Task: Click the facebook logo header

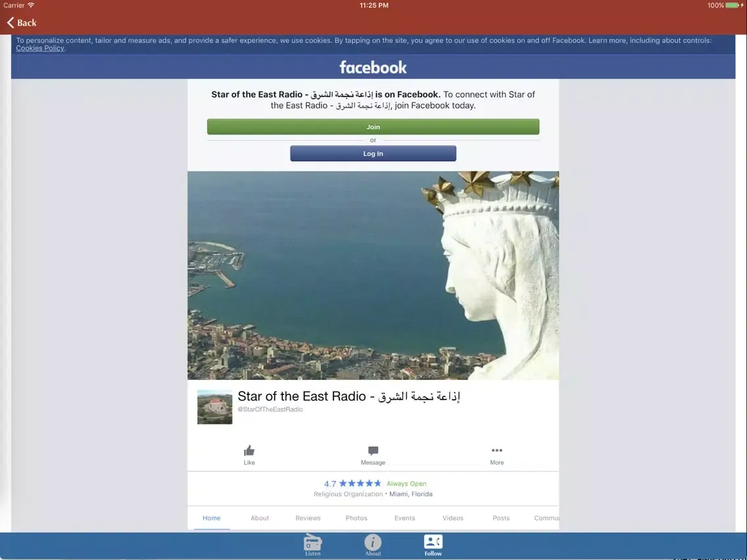Action: coord(373,67)
